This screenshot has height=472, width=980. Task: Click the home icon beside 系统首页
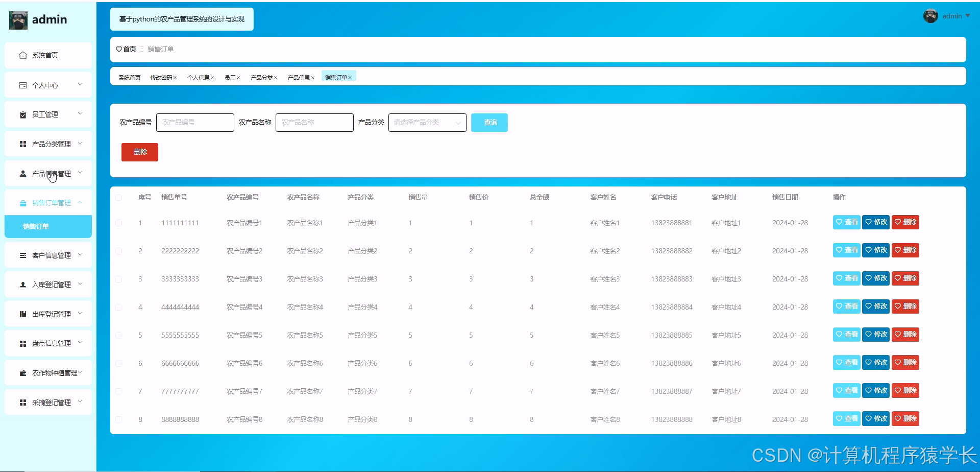23,55
